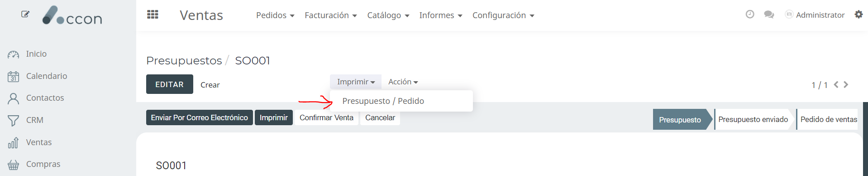Open CRM funnel in sidebar
The image size is (868, 176).
[26, 120]
